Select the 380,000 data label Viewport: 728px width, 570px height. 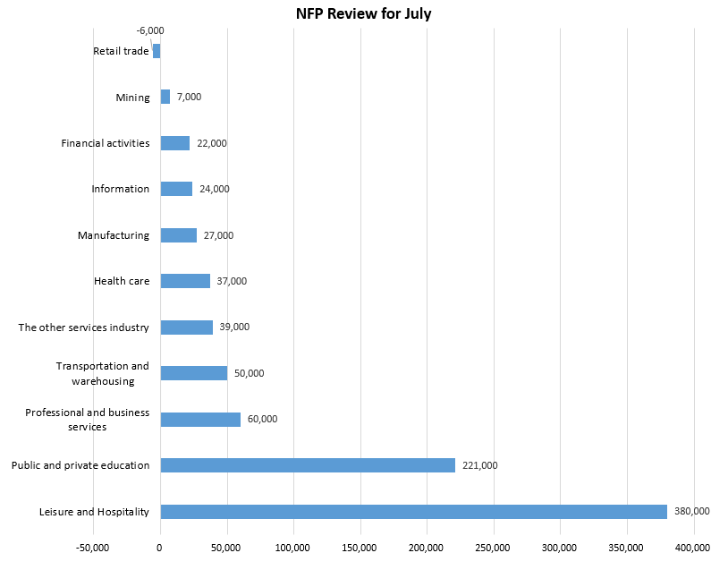(x=691, y=511)
